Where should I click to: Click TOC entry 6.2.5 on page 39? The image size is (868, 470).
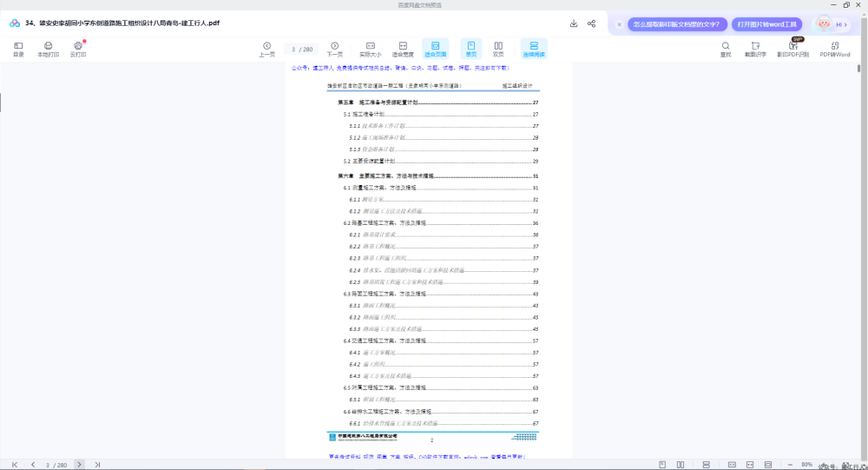click(x=444, y=282)
